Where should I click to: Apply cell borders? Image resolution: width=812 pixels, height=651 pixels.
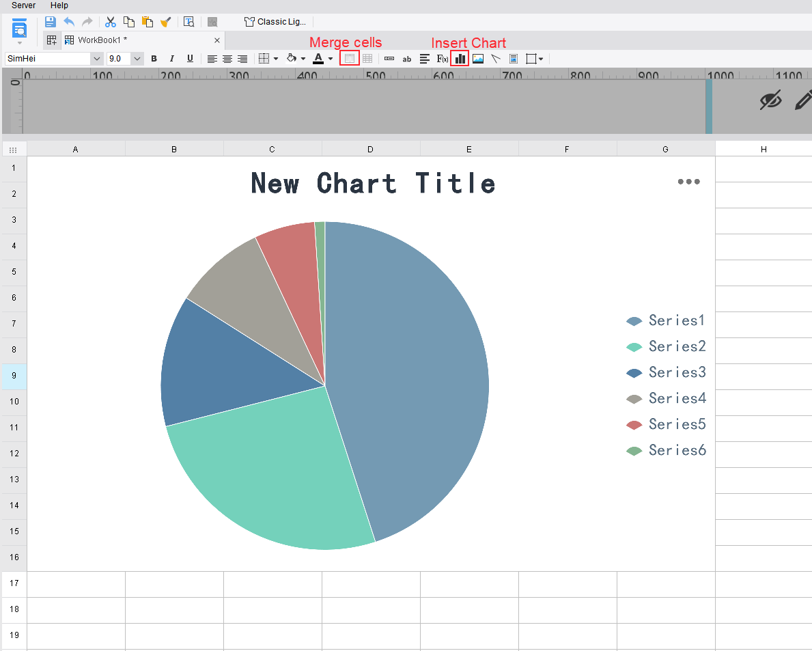(x=264, y=59)
